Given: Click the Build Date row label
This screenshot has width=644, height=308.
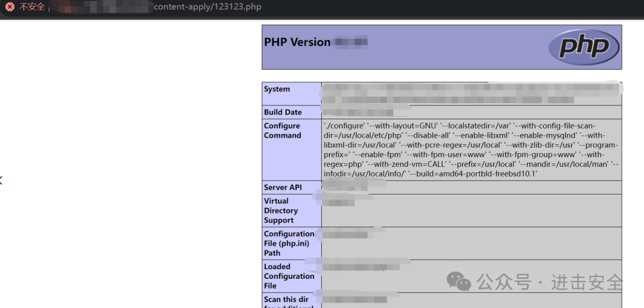Looking at the screenshot, I should click(283, 112).
